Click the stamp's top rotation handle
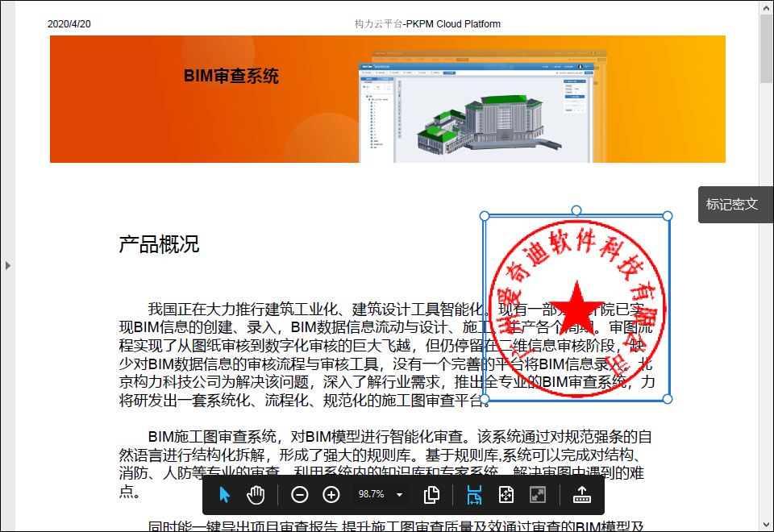 click(576, 210)
